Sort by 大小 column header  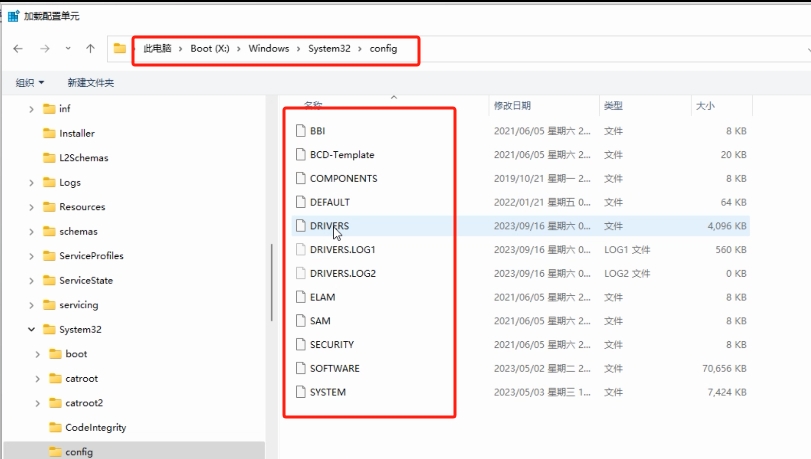pos(705,106)
